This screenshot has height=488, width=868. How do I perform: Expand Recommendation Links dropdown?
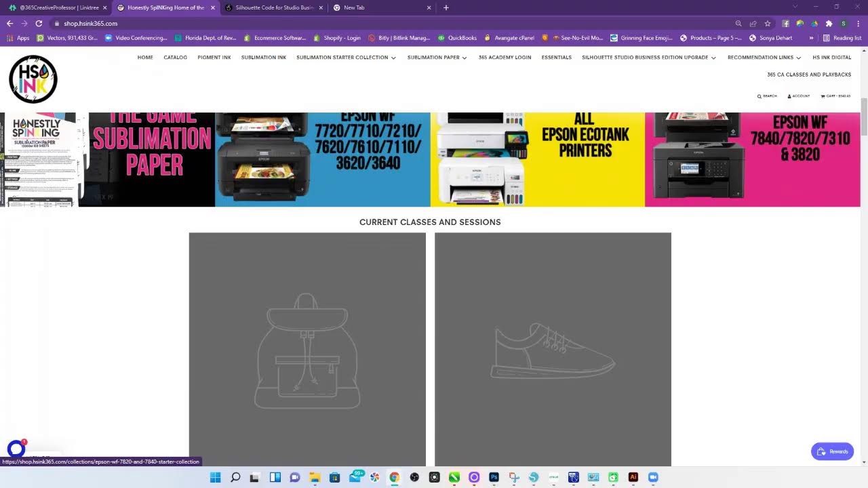coord(764,58)
